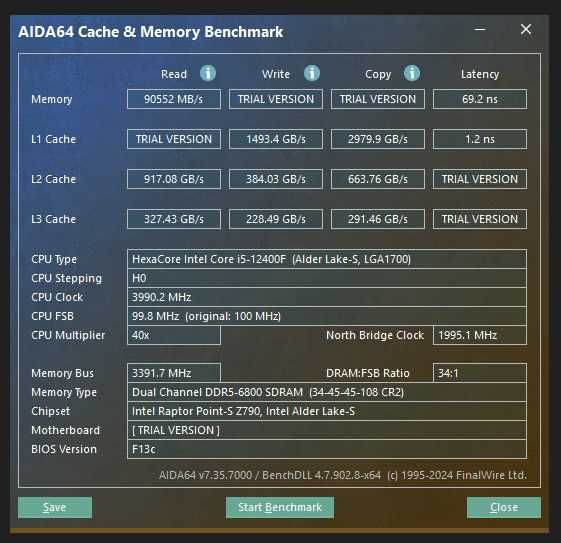Select L2 Cache Copy 663.76 GB/s
561x543 pixels.
(378, 179)
